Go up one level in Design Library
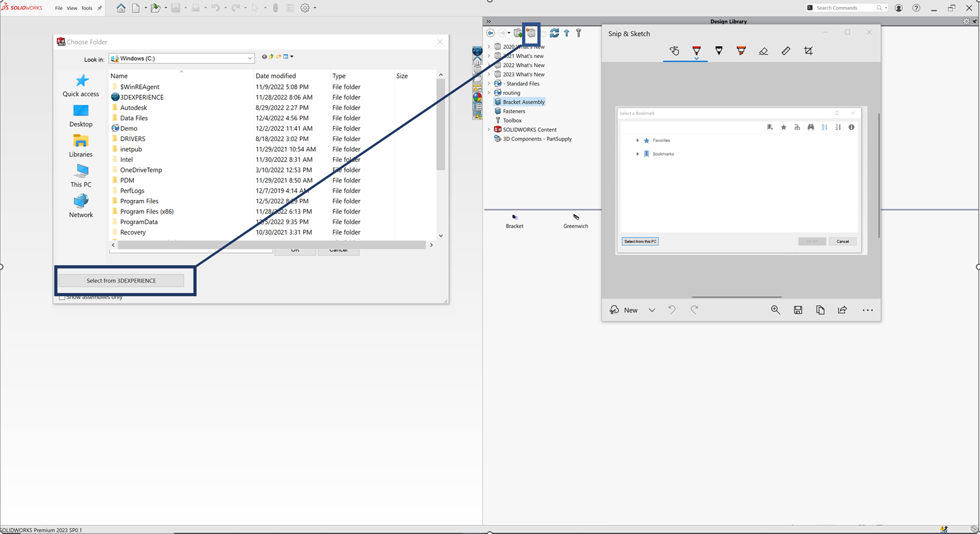980x534 pixels. 567,33
